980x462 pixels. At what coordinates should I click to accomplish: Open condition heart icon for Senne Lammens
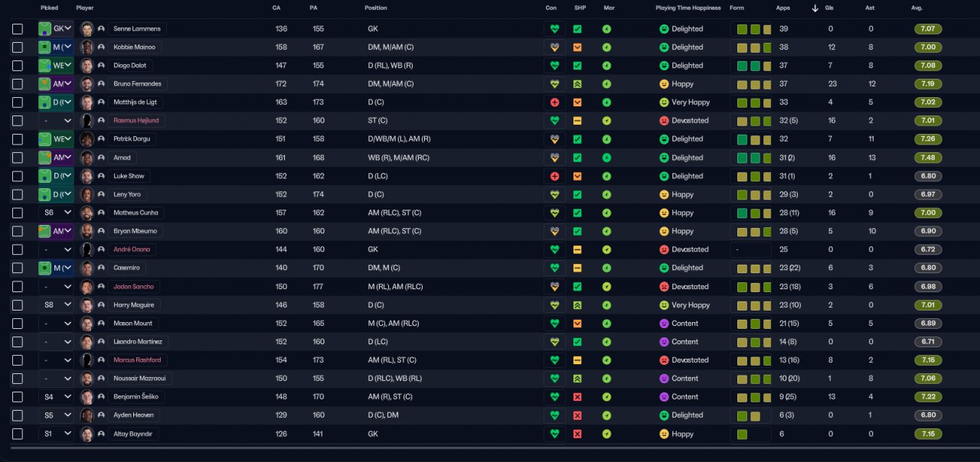pos(554,29)
